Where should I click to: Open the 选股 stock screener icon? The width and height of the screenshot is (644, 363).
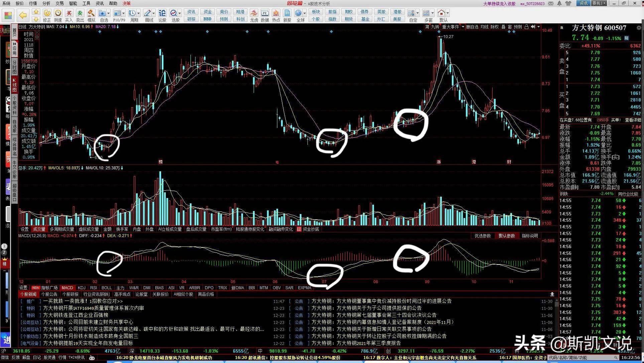174,13
